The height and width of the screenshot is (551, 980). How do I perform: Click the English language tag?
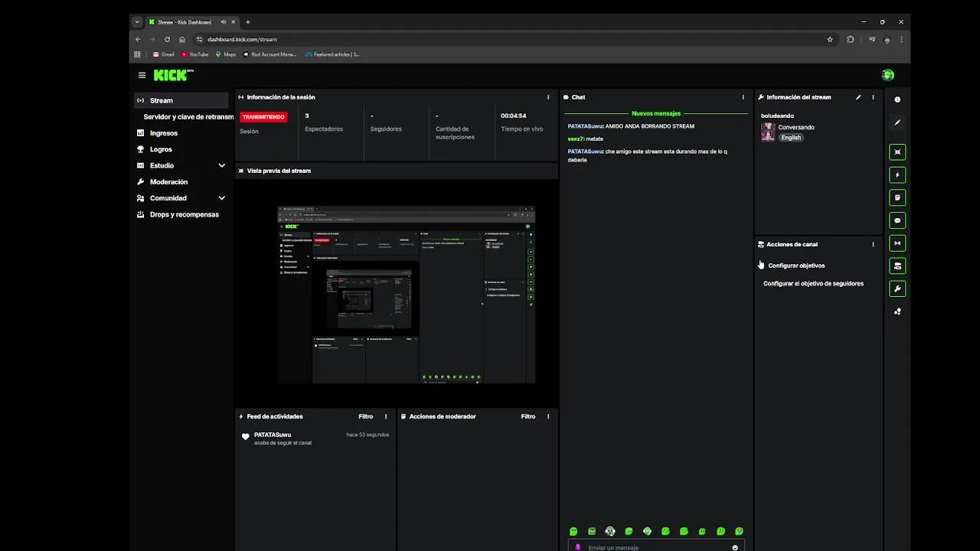pyautogui.click(x=791, y=138)
